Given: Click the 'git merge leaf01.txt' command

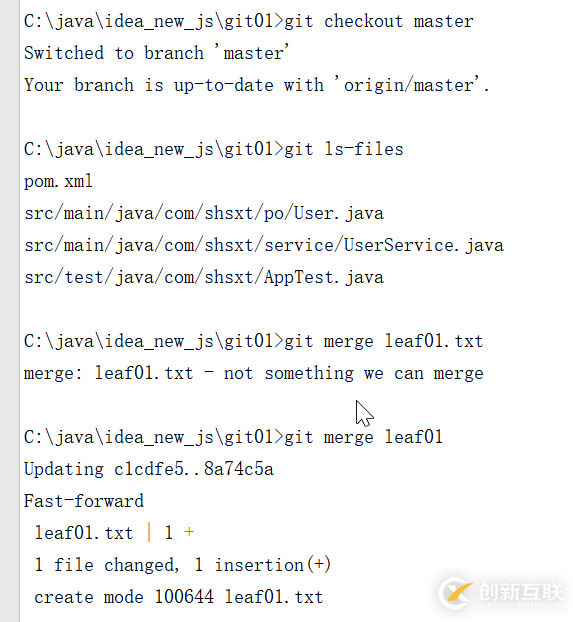Looking at the screenshot, I should [x=384, y=341].
